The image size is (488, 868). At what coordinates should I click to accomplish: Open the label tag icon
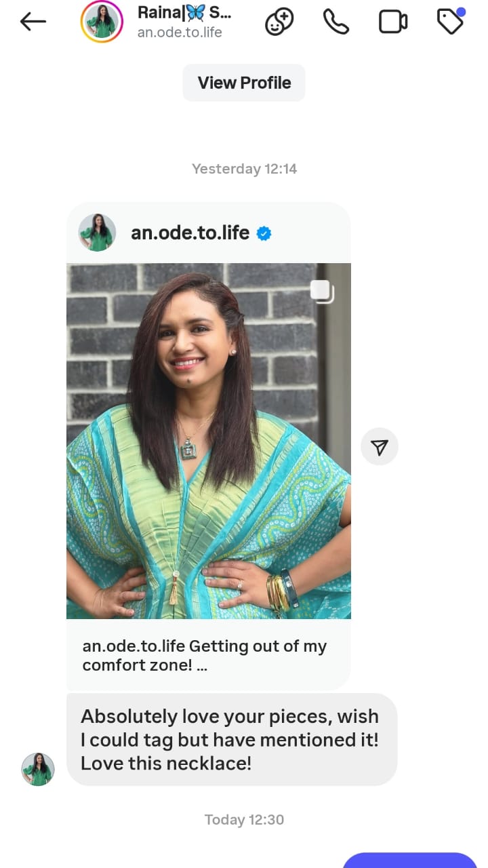point(451,21)
